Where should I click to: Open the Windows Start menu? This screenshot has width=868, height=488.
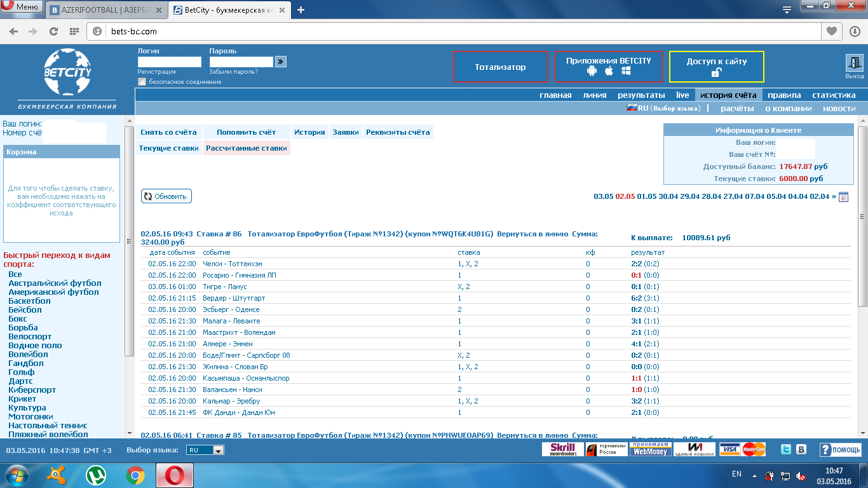(17, 475)
